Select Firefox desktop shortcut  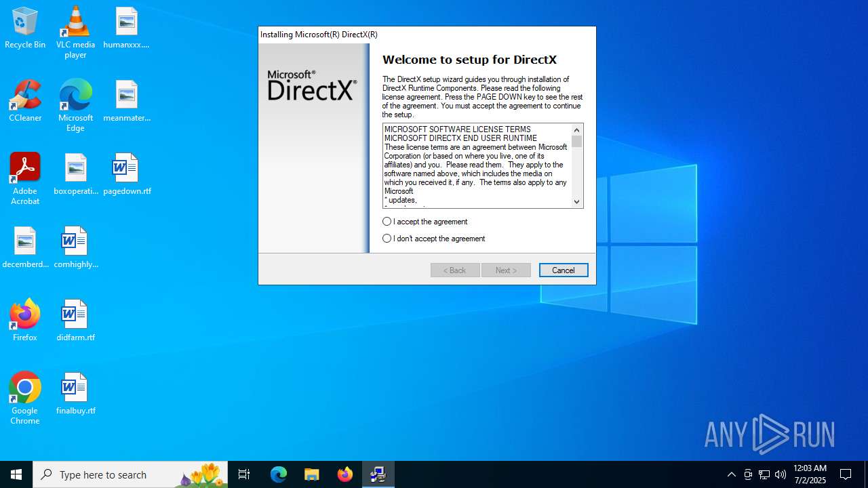[25, 321]
